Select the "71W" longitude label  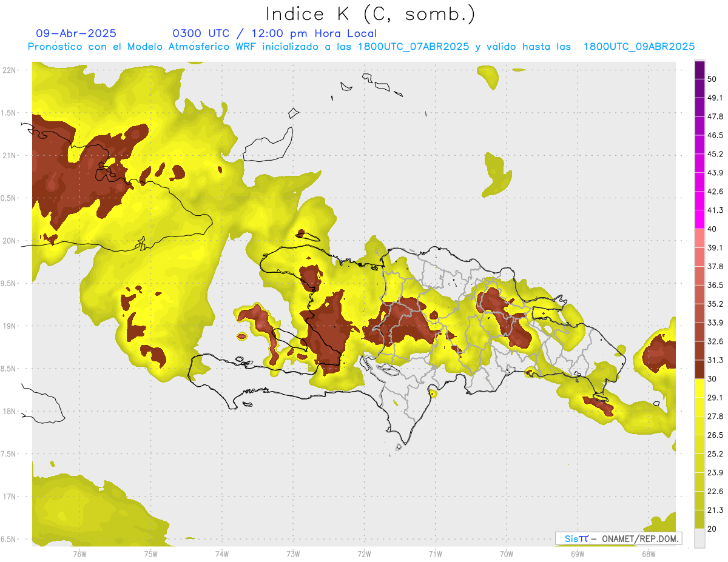click(x=435, y=554)
